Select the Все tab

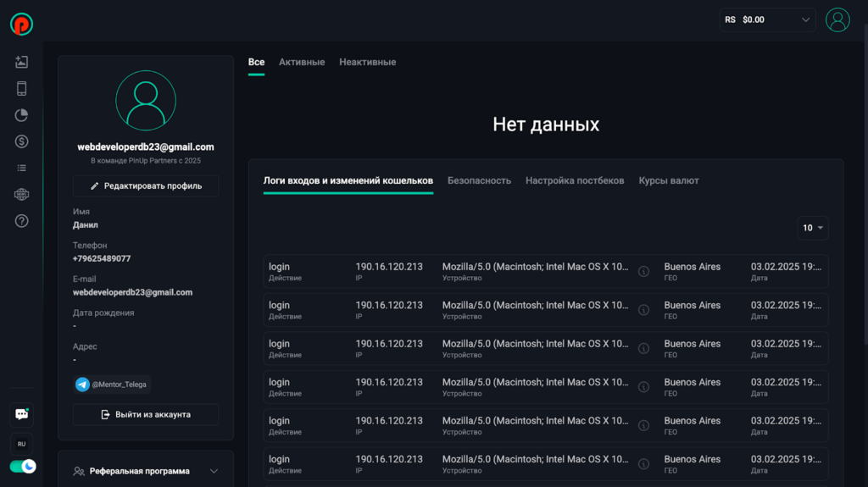pos(256,63)
